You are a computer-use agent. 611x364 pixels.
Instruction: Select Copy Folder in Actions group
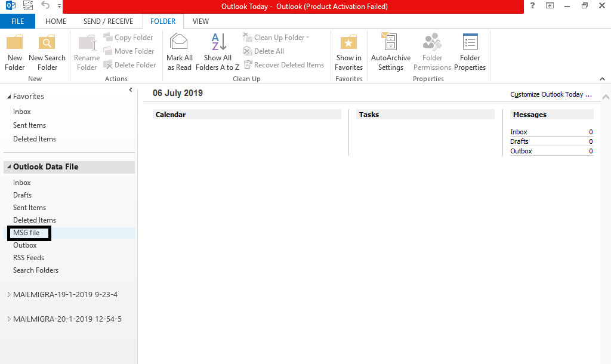(128, 38)
